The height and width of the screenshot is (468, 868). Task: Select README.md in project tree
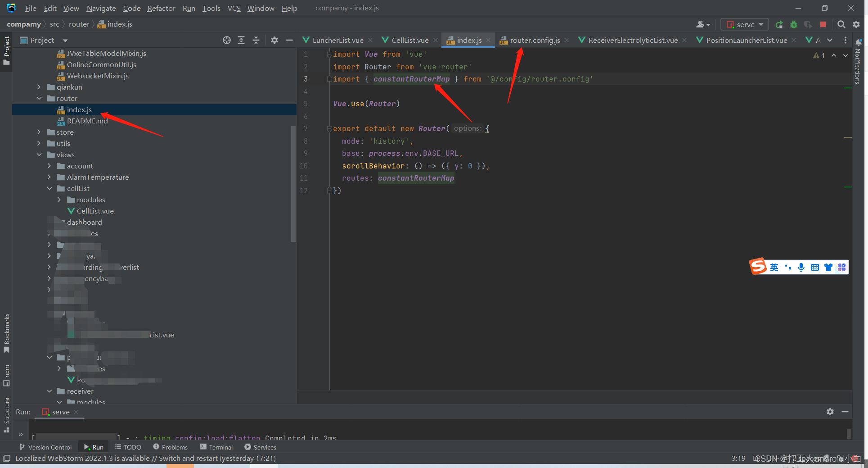click(87, 121)
